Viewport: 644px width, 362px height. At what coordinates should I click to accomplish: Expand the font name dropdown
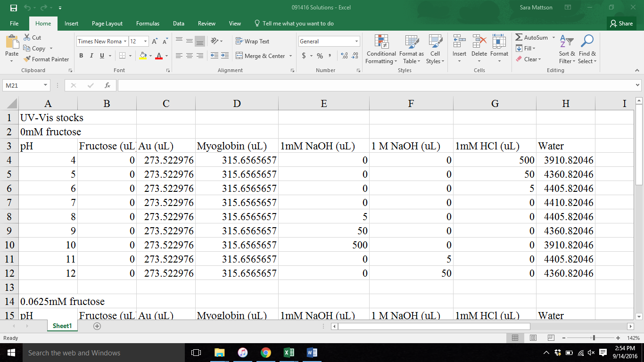(125, 41)
